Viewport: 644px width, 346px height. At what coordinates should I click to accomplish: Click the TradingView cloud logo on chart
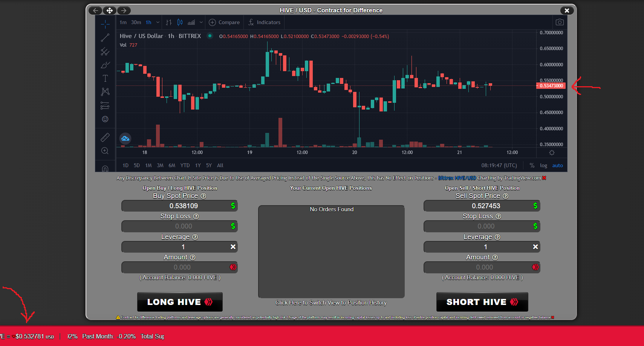[x=125, y=139]
